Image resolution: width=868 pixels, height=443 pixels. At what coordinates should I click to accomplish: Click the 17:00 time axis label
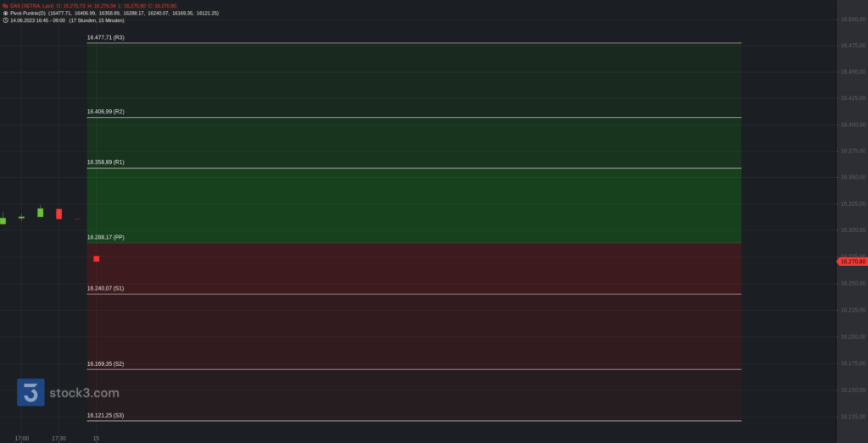tap(22, 438)
